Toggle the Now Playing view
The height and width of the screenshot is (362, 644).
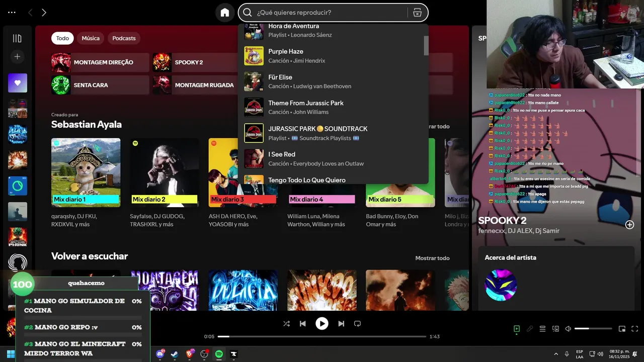point(517,329)
